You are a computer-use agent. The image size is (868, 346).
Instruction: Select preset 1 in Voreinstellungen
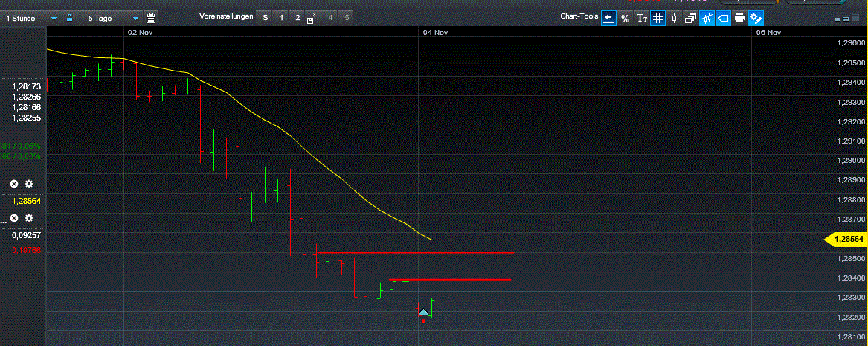[x=281, y=18]
